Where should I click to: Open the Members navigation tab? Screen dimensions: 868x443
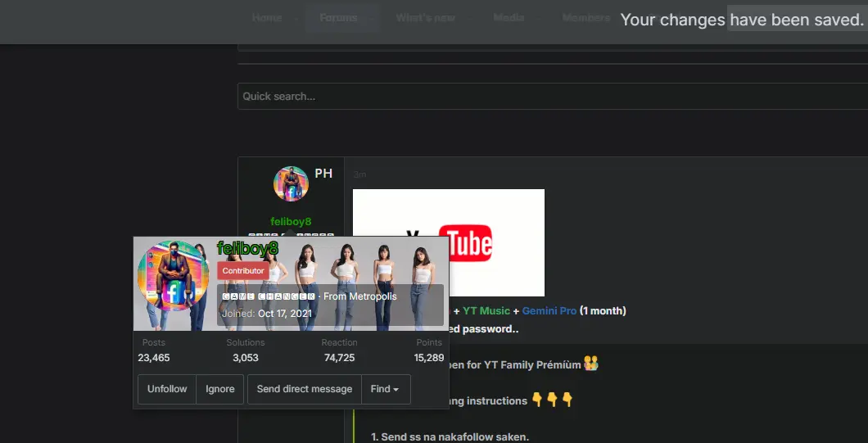pyautogui.click(x=586, y=18)
